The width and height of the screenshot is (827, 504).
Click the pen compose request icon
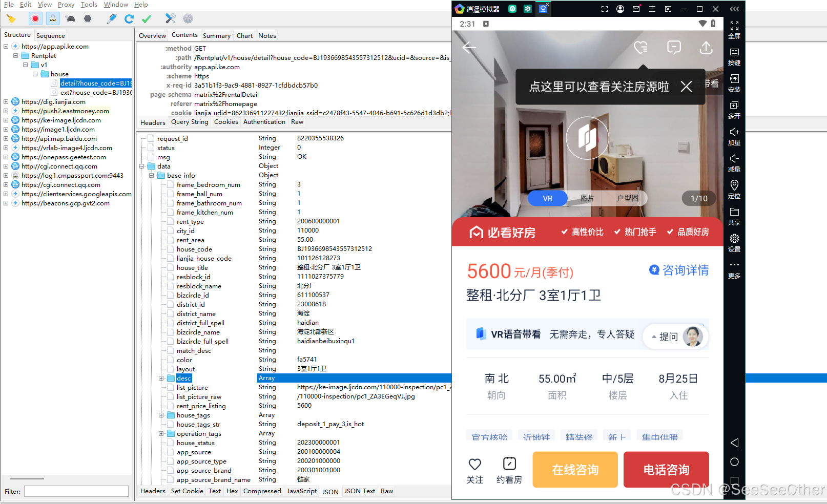tap(111, 19)
